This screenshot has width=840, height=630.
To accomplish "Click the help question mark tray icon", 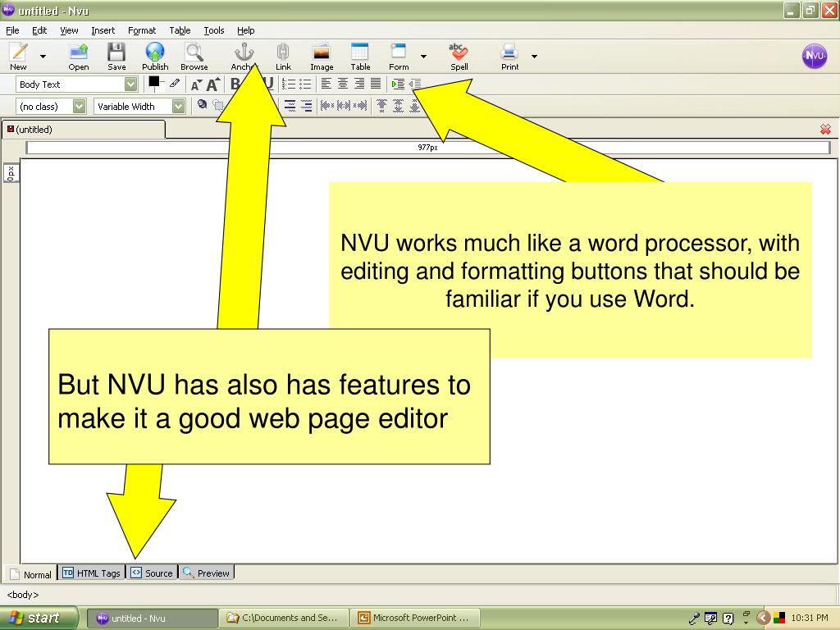I will [728, 619].
